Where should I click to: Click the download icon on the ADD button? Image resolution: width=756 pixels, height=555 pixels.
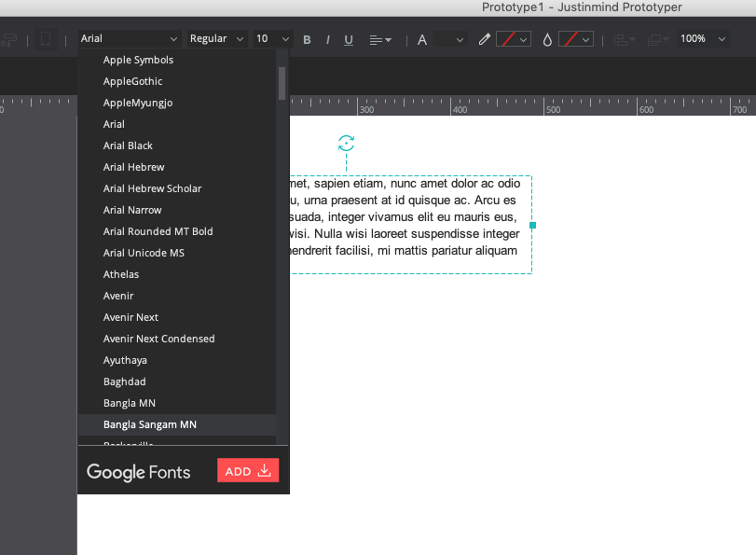click(264, 471)
